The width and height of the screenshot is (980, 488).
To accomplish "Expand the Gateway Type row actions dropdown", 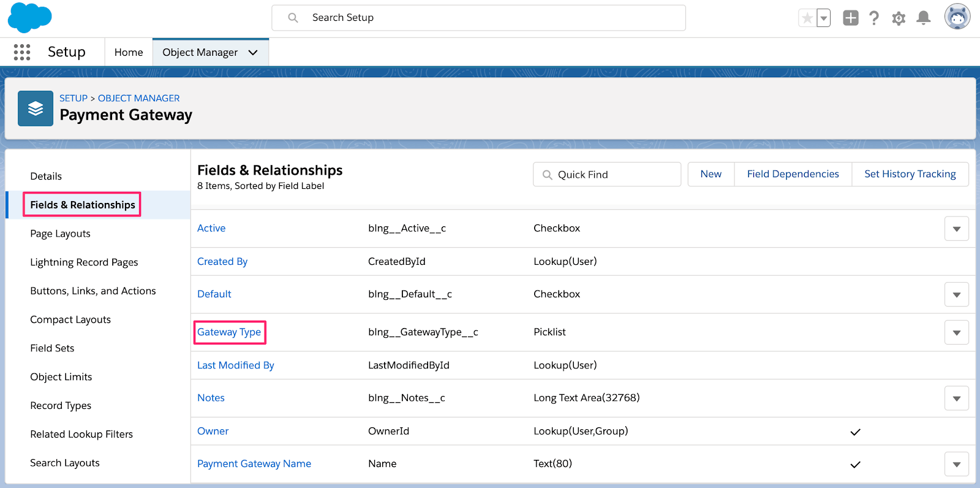I will 956,333.
